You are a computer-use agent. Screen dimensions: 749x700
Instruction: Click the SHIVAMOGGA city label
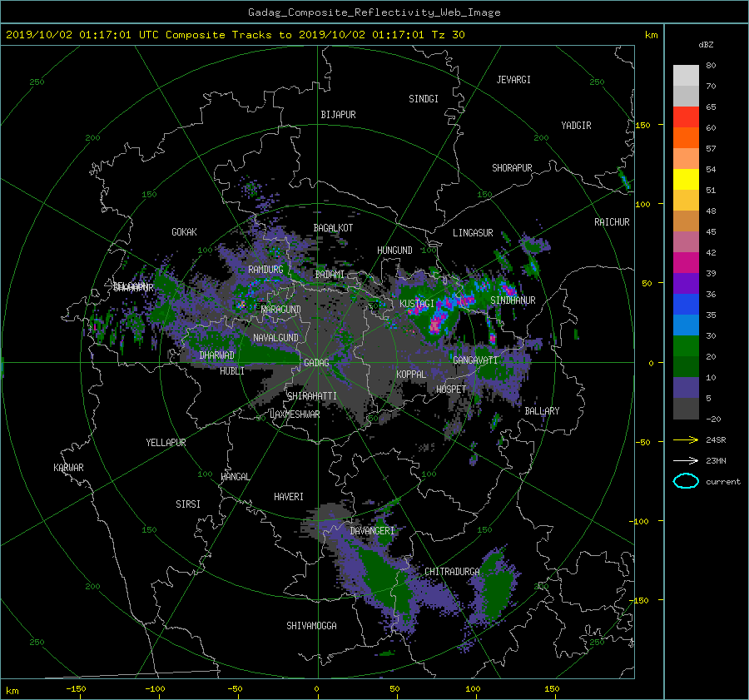click(x=311, y=625)
